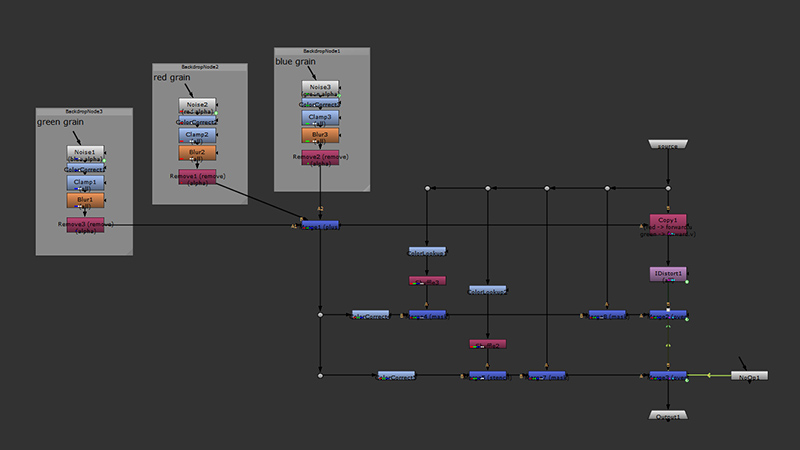Click the Noise3 node in blue grain

[x=321, y=88]
